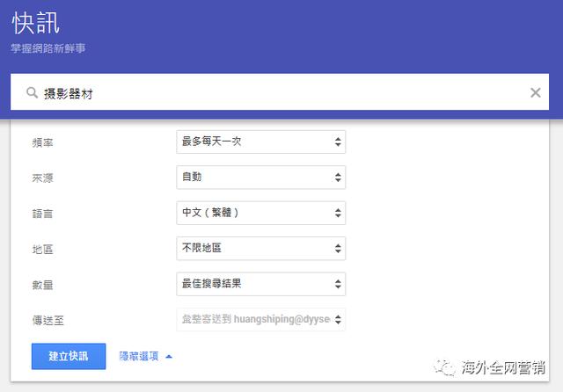Viewport: 563px width, 392px height.
Task: Click the 地區 label
Action: pos(43,249)
